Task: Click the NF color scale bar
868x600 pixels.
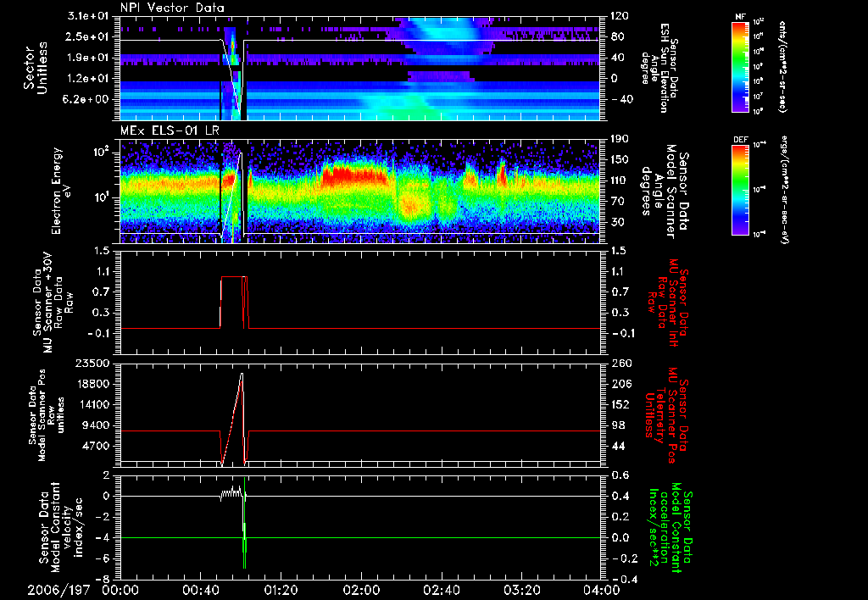Action: (741, 66)
